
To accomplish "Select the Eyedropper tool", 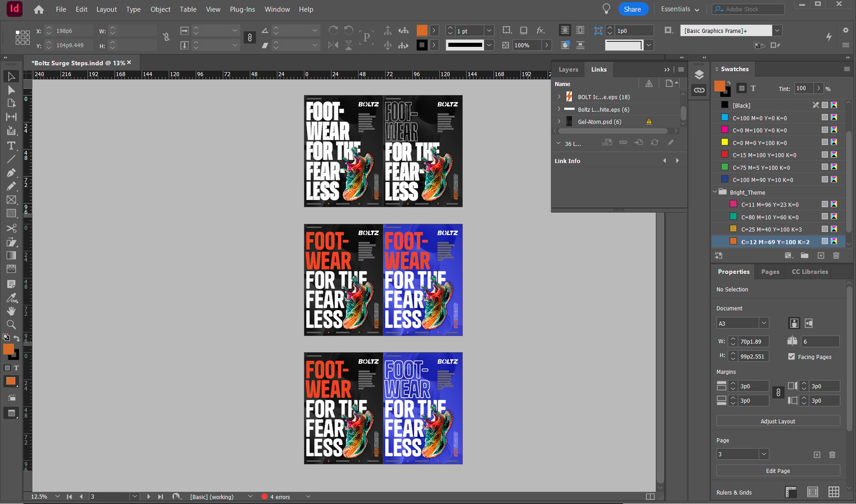I will 11,298.
